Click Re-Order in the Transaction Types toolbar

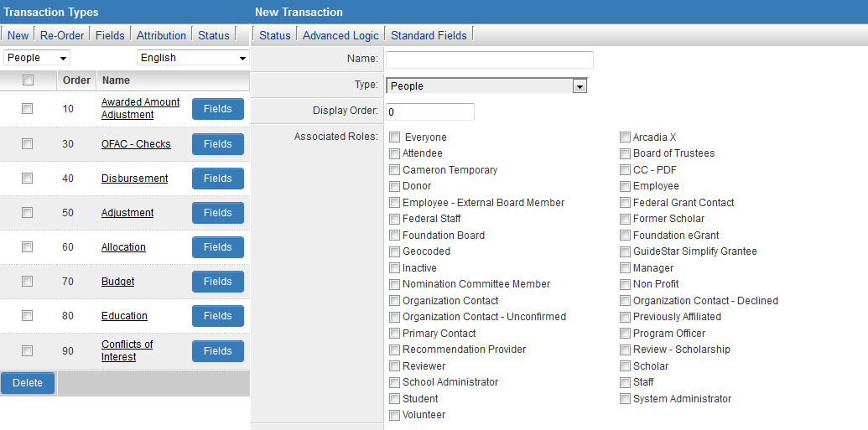(62, 35)
